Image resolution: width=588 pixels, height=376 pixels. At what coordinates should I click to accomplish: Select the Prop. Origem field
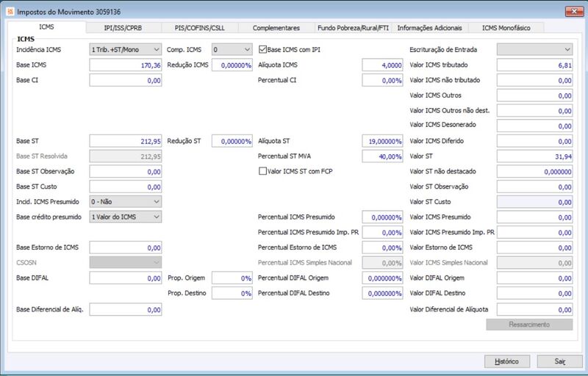(232, 278)
